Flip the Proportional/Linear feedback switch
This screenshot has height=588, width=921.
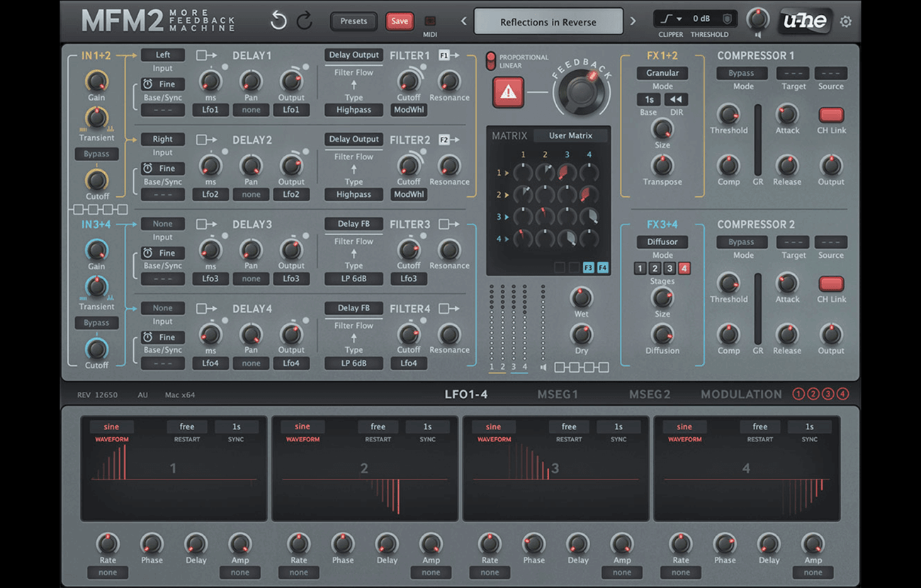(x=490, y=61)
